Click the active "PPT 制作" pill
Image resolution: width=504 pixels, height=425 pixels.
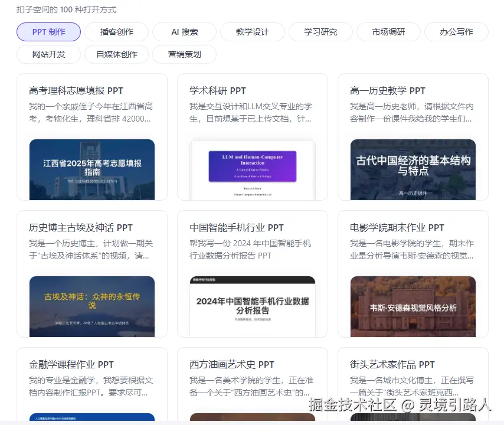(x=48, y=32)
